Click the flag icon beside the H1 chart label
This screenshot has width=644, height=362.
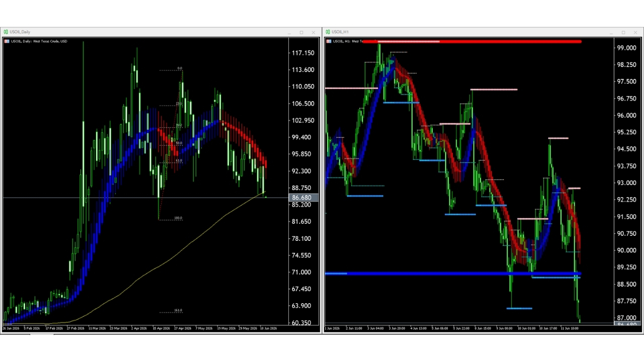(329, 41)
